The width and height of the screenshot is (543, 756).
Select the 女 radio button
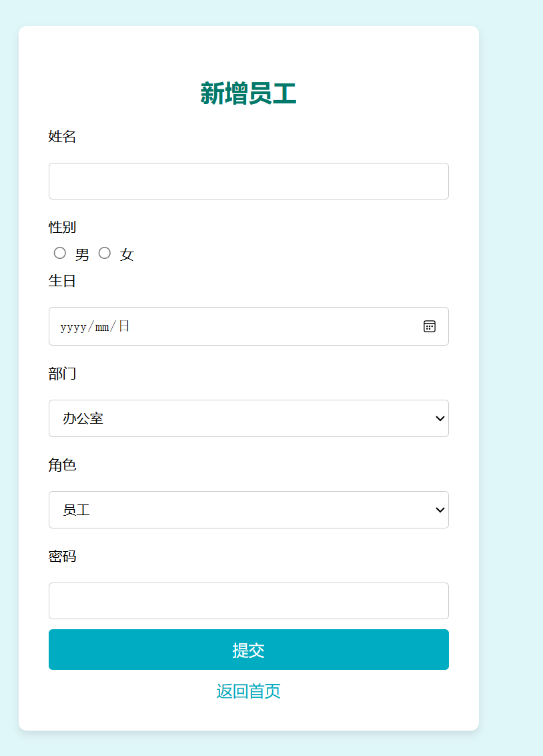pos(105,253)
